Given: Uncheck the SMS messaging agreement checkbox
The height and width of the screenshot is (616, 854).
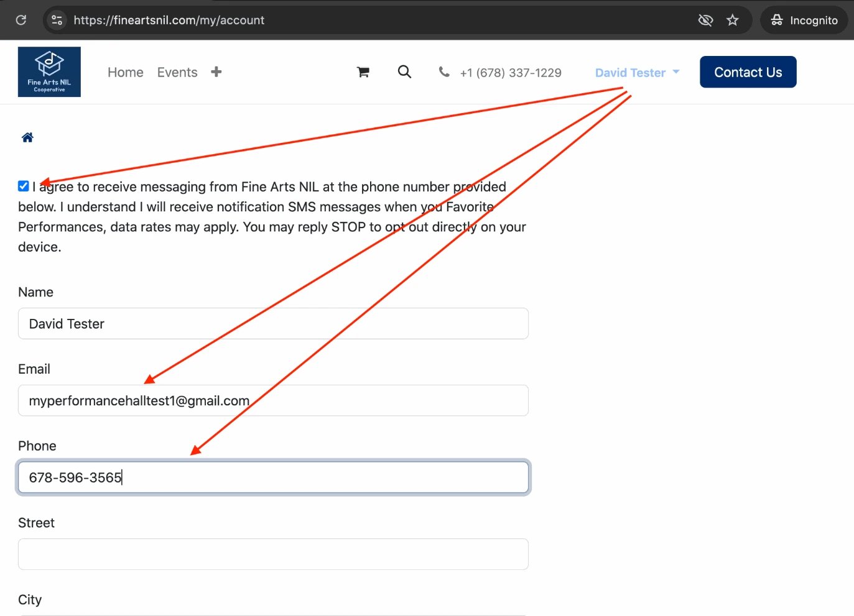Looking at the screenshot, I should [x=24, y=186].
